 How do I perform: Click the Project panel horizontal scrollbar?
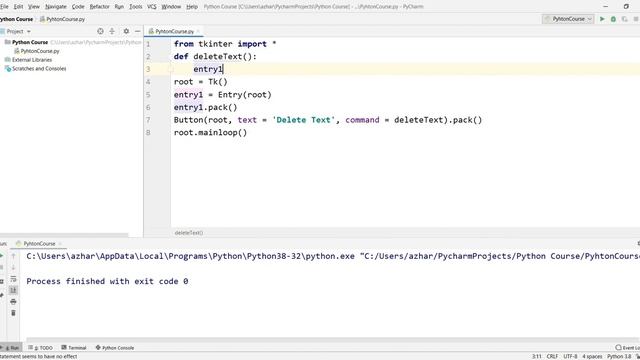tap(64, 235)
